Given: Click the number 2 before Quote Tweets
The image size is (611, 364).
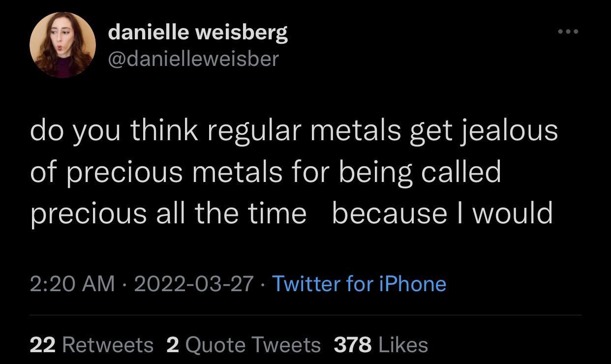Looking at the screenshot, I should point(173,345).
